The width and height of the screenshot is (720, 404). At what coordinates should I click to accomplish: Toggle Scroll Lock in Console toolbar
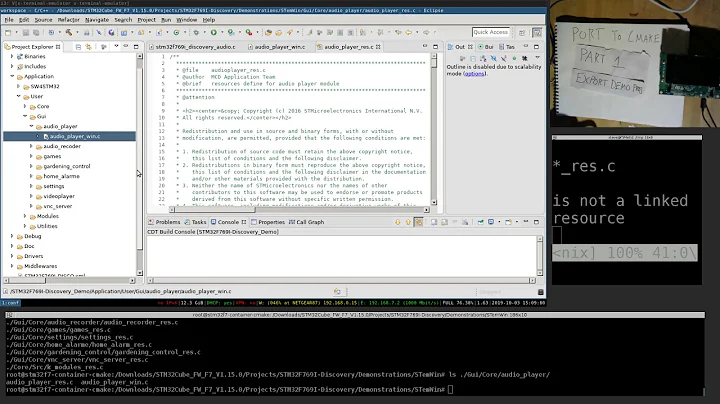(x=444, y=222)
